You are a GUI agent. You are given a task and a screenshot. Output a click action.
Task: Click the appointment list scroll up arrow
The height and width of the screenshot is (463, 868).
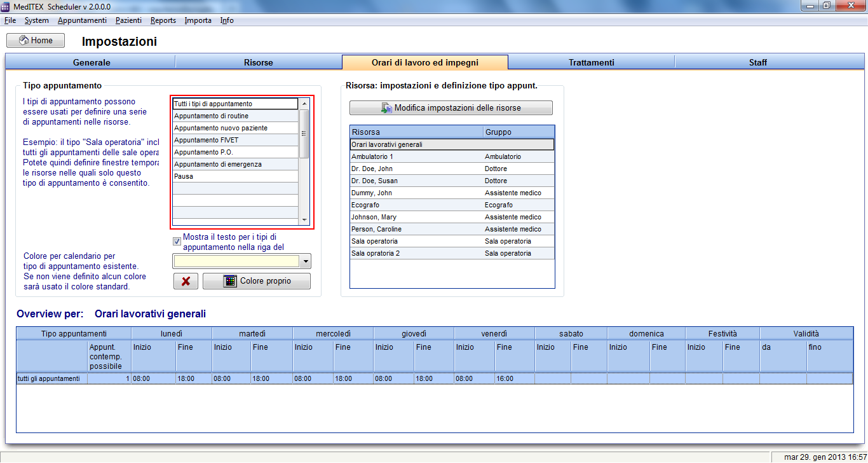tap(304, 104)
